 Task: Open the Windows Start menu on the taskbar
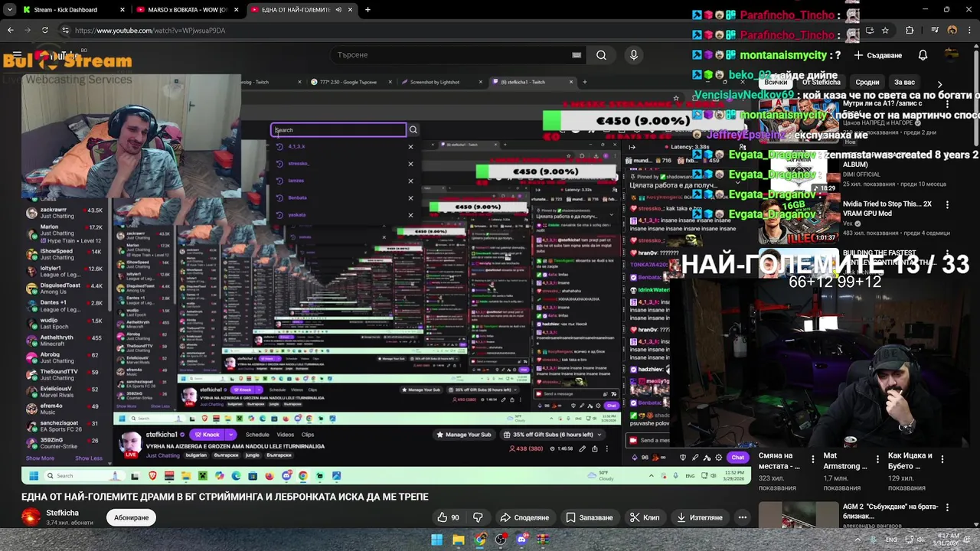(436, 540)
